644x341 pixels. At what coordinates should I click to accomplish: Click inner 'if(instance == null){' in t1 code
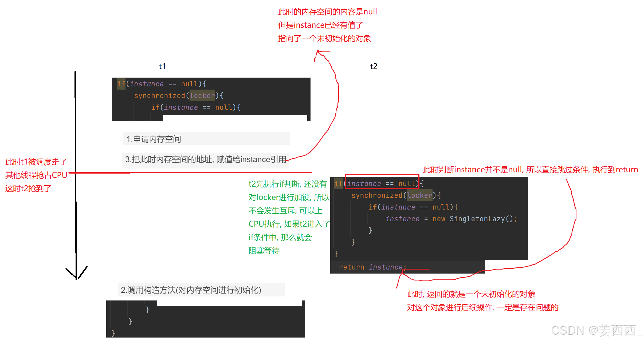coord(196,107)
